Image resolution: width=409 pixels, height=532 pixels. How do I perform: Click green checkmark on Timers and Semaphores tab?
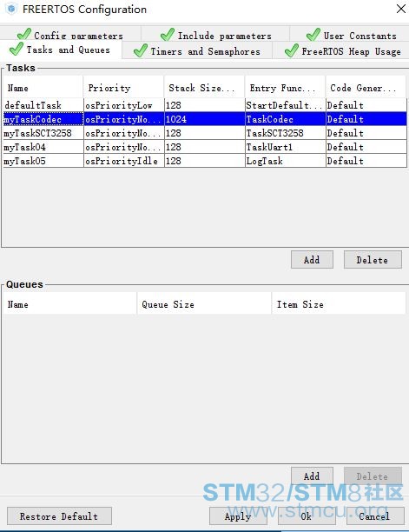[141, 50]
